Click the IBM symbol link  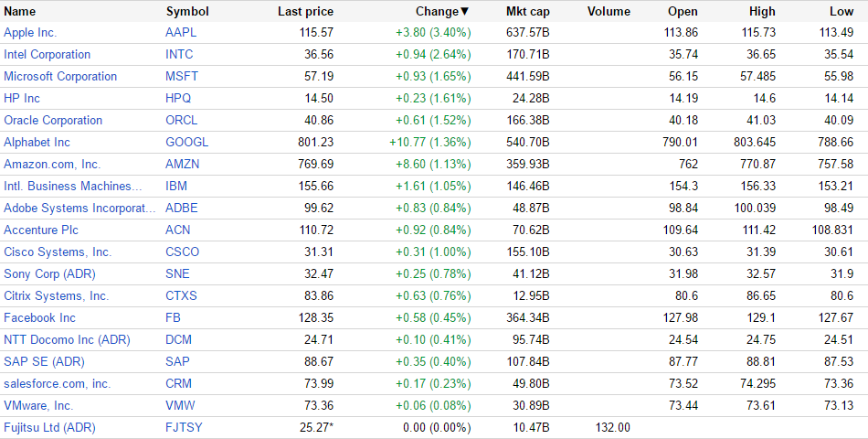176,186
